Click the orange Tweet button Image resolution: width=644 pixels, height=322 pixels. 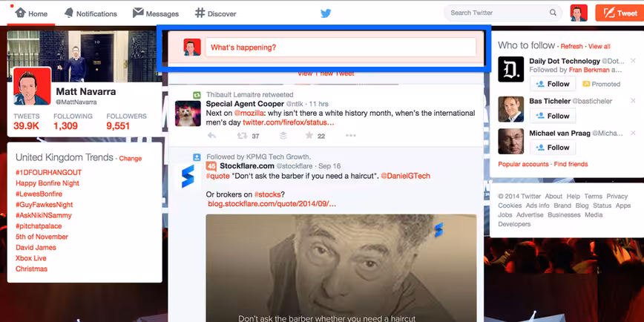pyautogui.click(x=620, y=13)
